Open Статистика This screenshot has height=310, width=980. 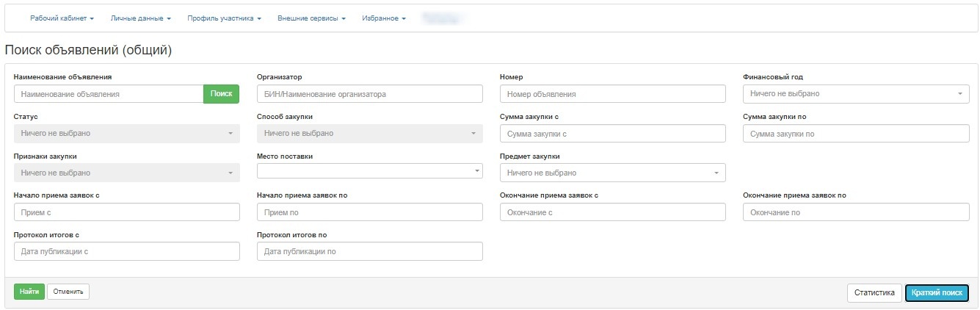pos(874,293)
